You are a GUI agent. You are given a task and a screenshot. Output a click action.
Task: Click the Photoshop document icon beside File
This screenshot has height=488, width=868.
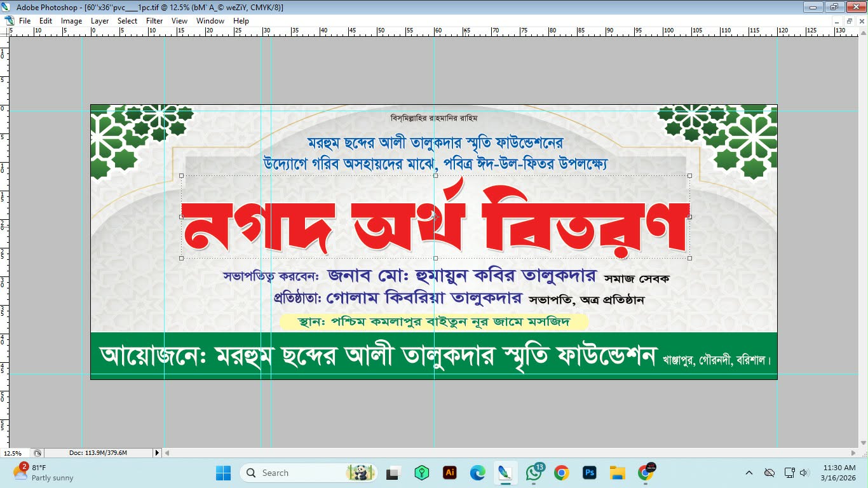pos(9,21)
